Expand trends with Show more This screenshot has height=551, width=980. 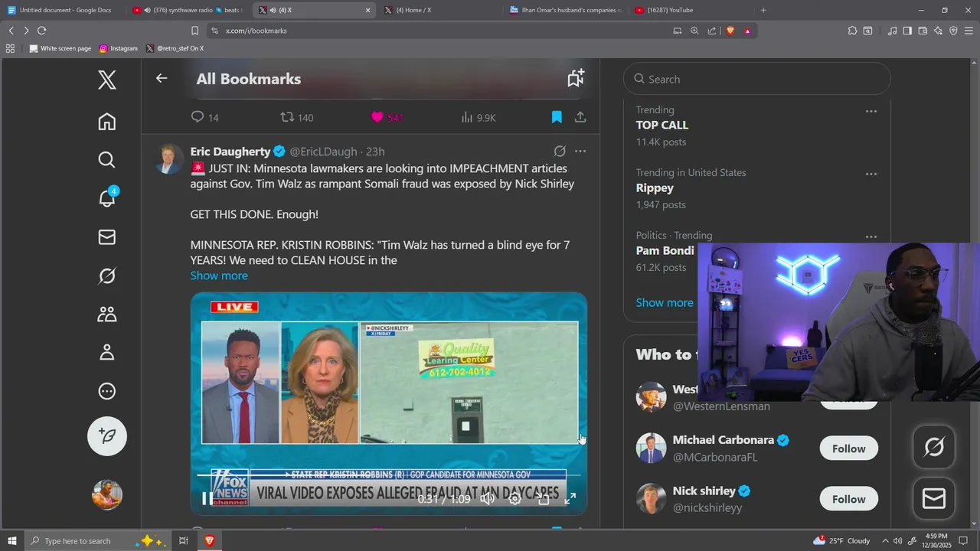point(665,302)
